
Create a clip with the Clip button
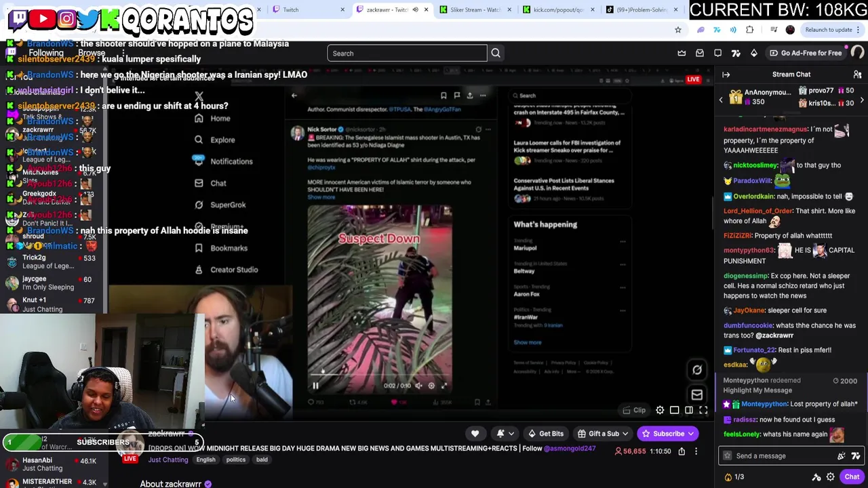634,410
